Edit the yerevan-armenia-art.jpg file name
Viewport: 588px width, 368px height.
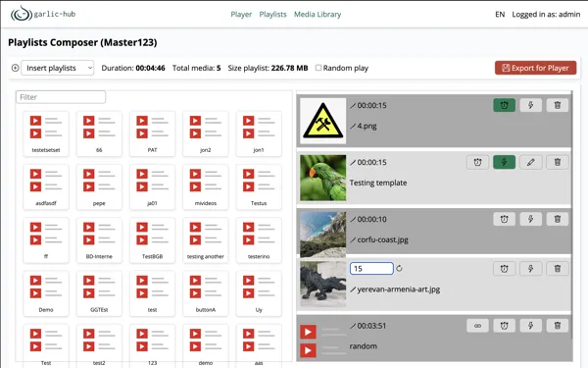coord(395,289)
